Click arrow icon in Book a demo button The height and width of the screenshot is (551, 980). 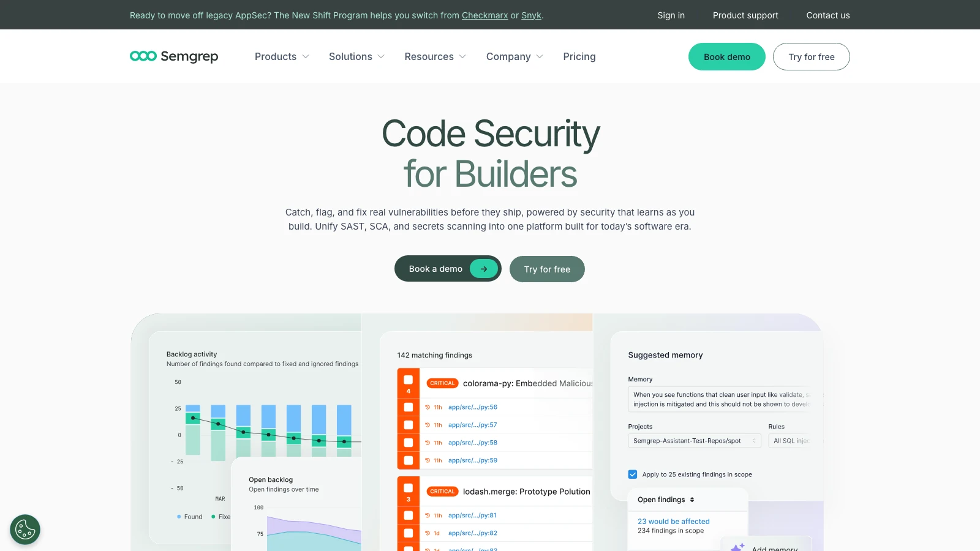(484, 269)
